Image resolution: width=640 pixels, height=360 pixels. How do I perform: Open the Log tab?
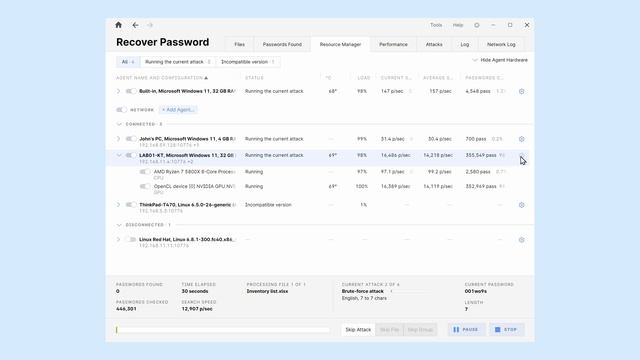point(465,44)
